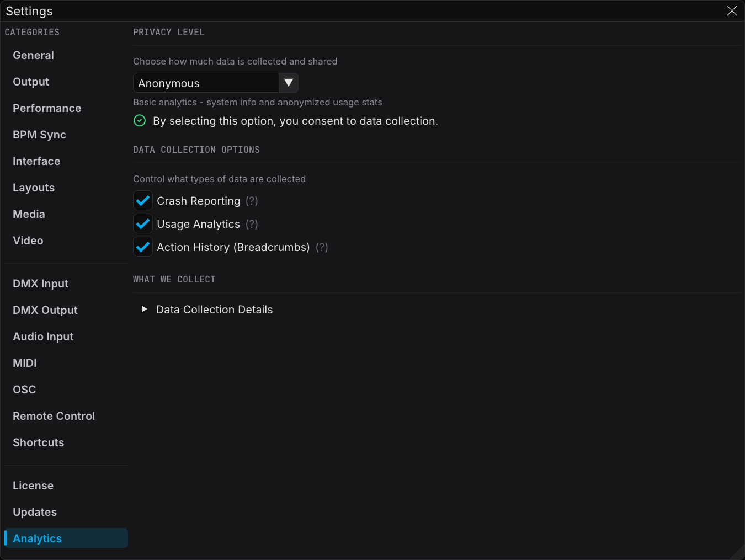Go to Performance settings
Viewport: 745px width, 560px height.
[66, 108]
